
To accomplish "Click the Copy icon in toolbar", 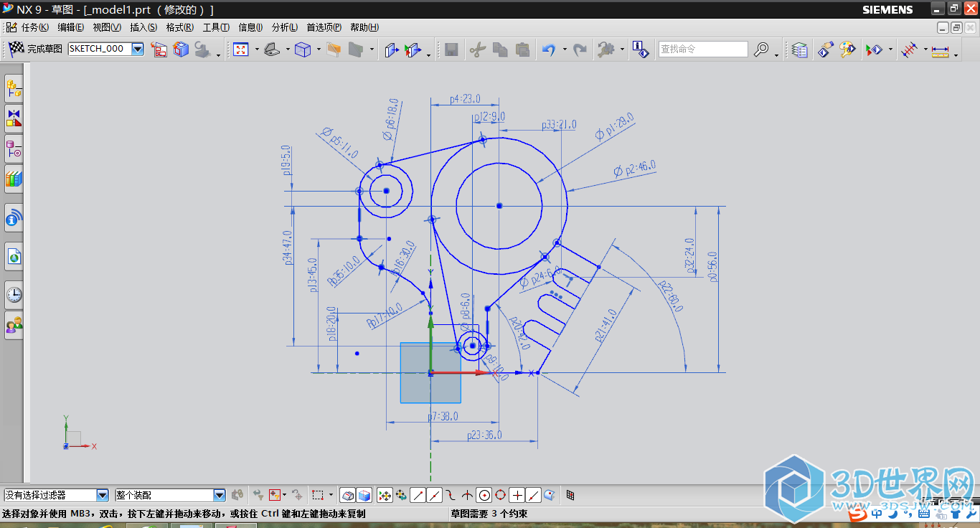I will [500, 49].
